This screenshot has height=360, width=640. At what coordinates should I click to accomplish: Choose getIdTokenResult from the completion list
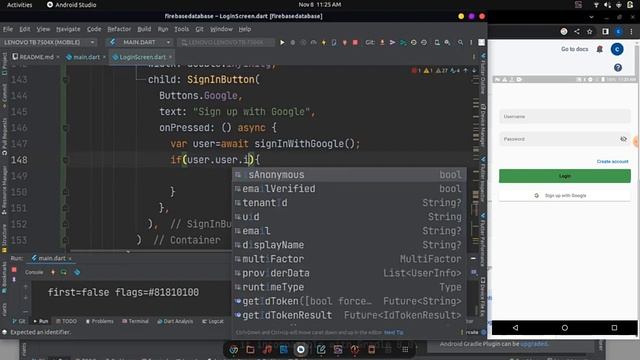(349, 315)
